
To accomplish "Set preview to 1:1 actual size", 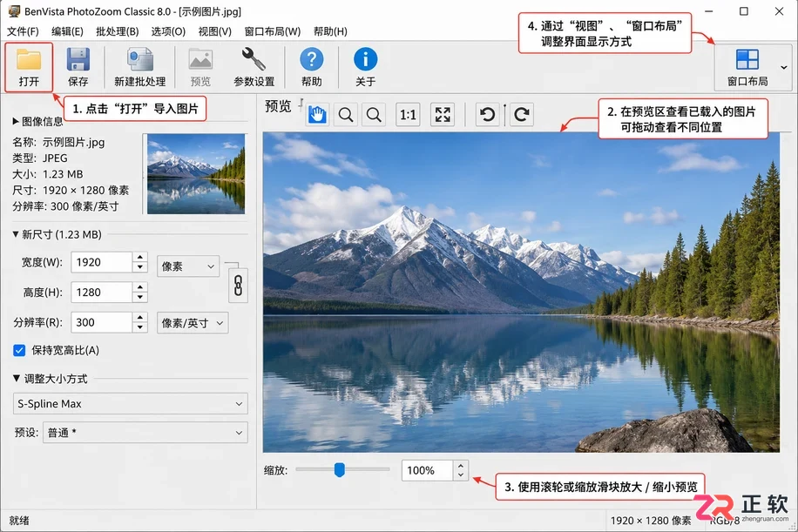I will coord(408,114).
